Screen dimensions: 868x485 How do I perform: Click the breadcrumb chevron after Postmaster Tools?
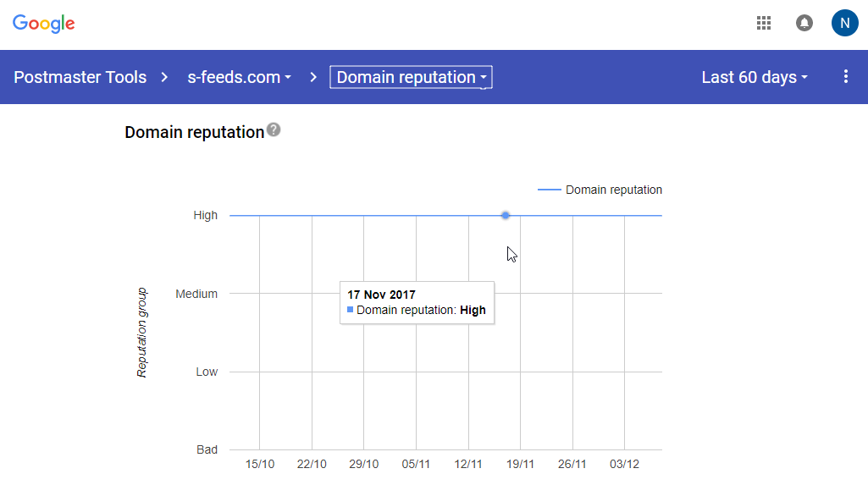click(164, 77)
